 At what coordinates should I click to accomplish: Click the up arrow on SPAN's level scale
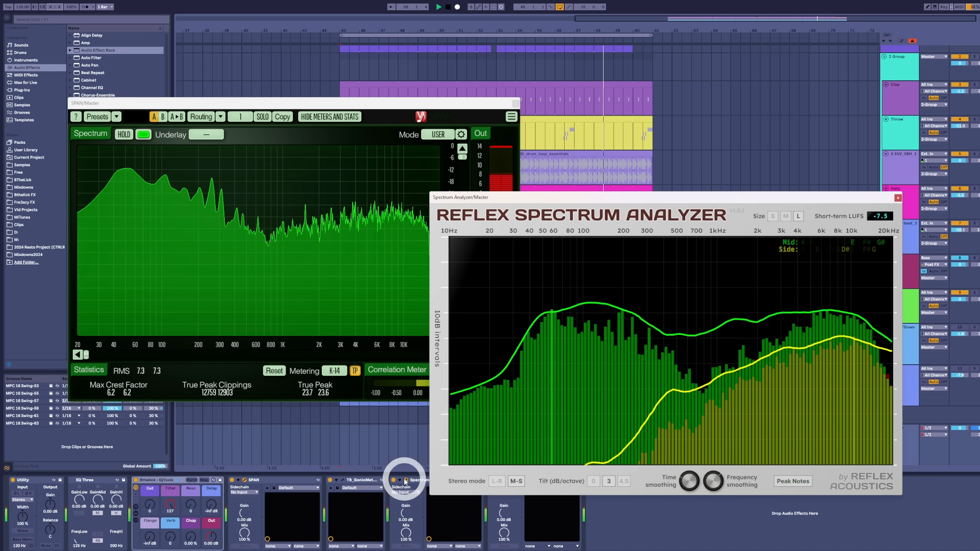tap(462, 148)
